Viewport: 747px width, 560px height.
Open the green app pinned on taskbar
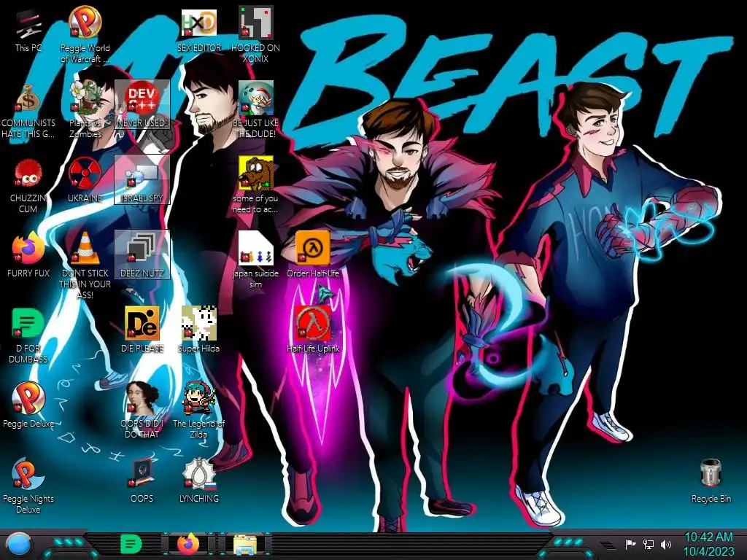tap(131, 545)
